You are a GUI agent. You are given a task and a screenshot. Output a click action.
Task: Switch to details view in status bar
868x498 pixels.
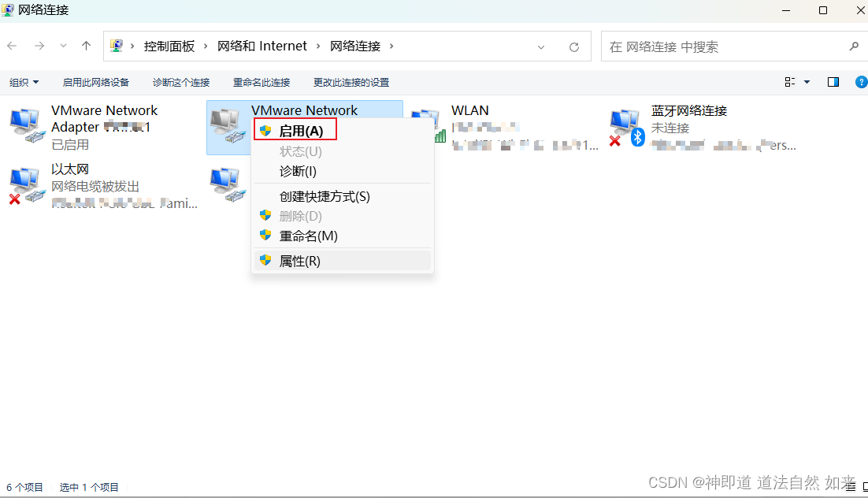click(851, 488)
